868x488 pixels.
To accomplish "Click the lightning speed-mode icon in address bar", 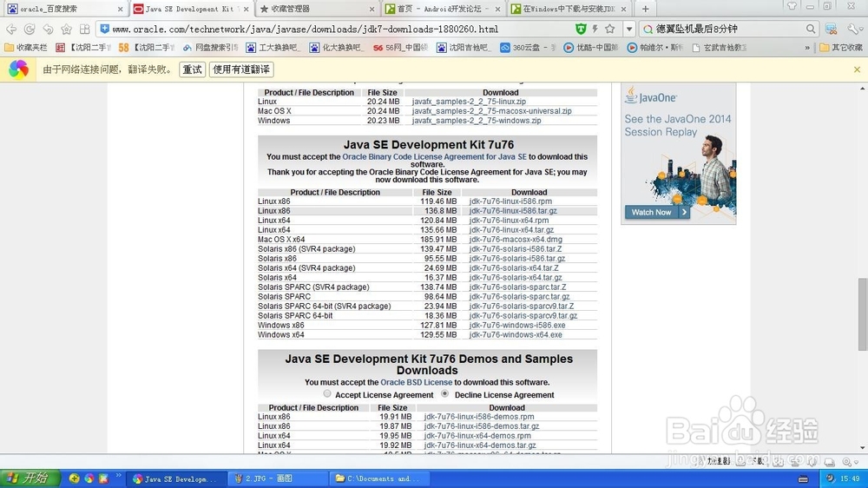I will pyautogui.click(x=595, y=29).
